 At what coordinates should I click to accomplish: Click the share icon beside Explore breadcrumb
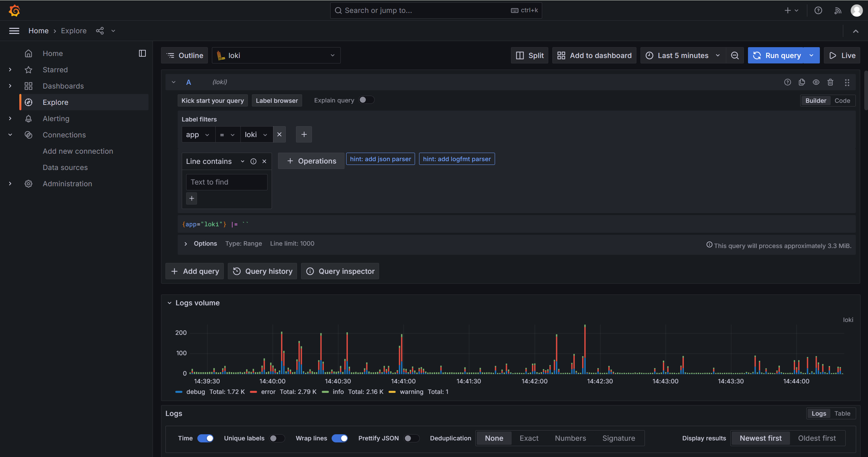point(100,31)
